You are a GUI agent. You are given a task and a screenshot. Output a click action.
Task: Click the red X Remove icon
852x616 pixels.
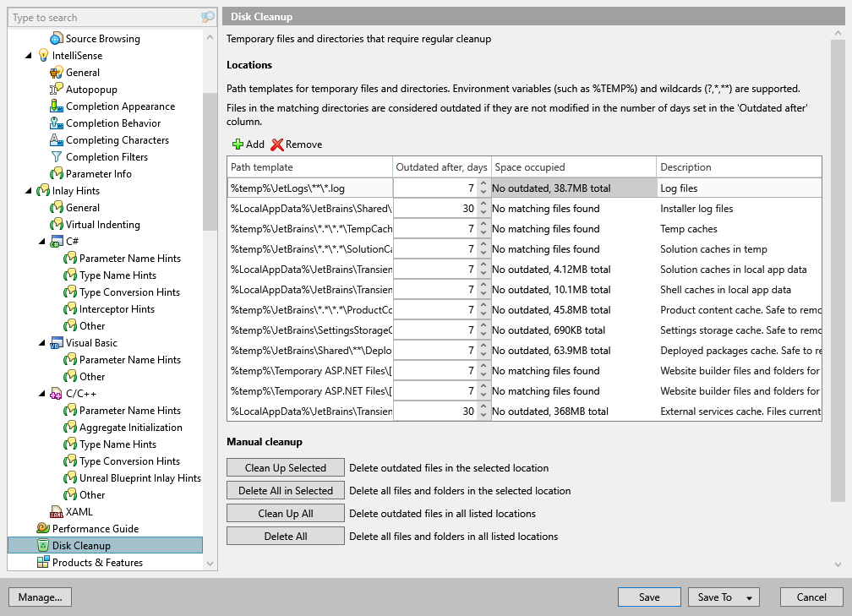277,144
